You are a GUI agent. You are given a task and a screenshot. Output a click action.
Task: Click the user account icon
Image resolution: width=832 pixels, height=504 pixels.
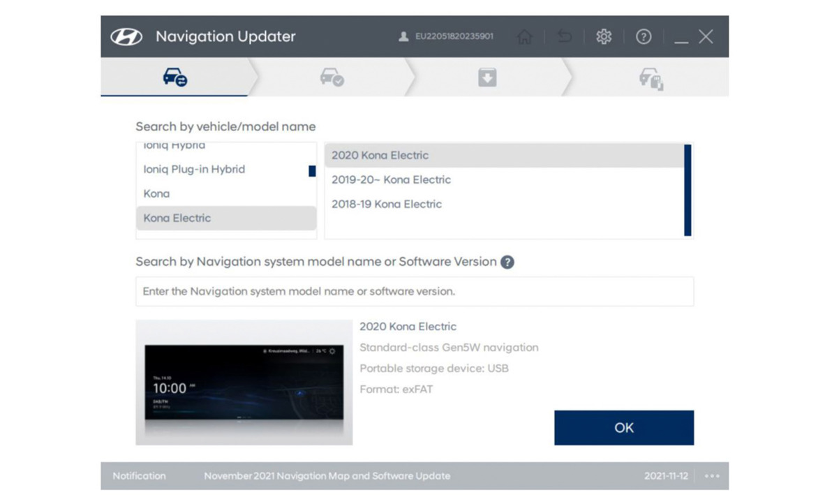(x=403, y=36)
